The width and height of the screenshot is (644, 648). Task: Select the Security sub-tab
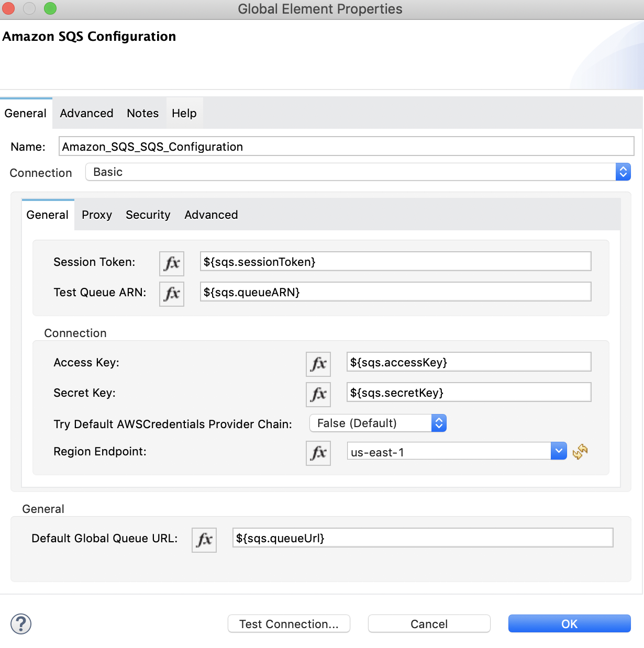pyautogui.click(x=148, y=215)
